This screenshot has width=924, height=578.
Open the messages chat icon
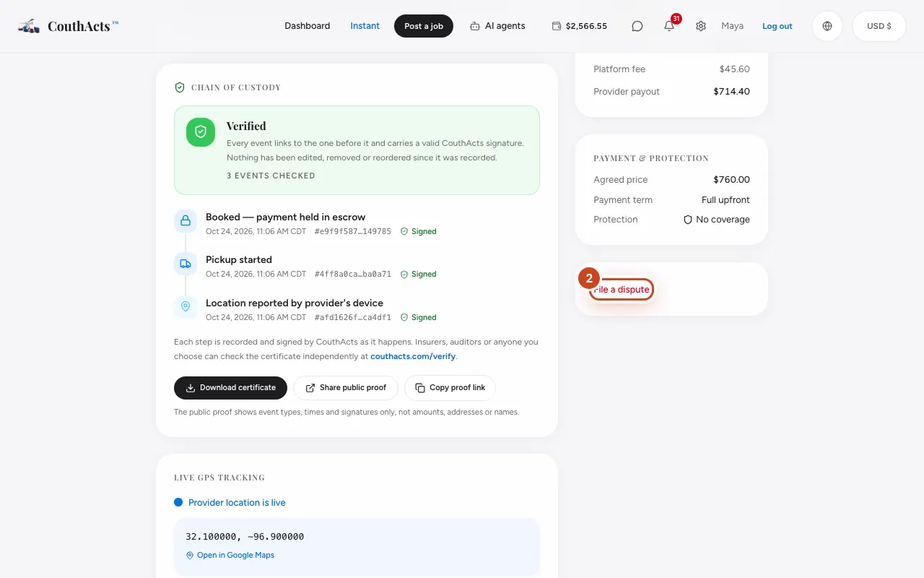click(637, 26)
